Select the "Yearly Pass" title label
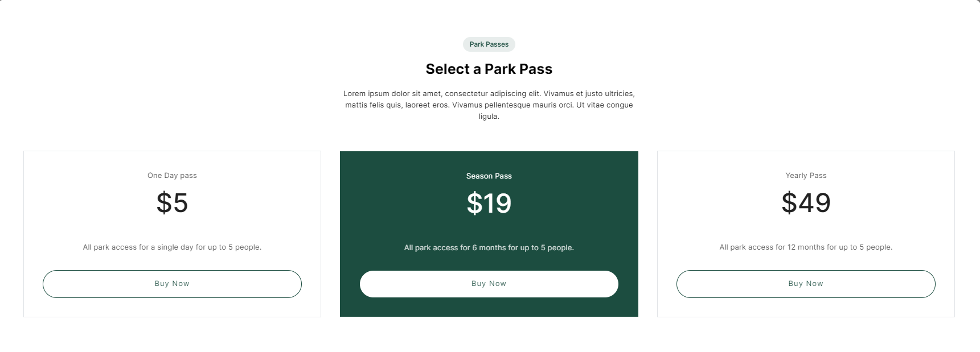This screenshot has width=980, height=352. [x=806, y=176]
